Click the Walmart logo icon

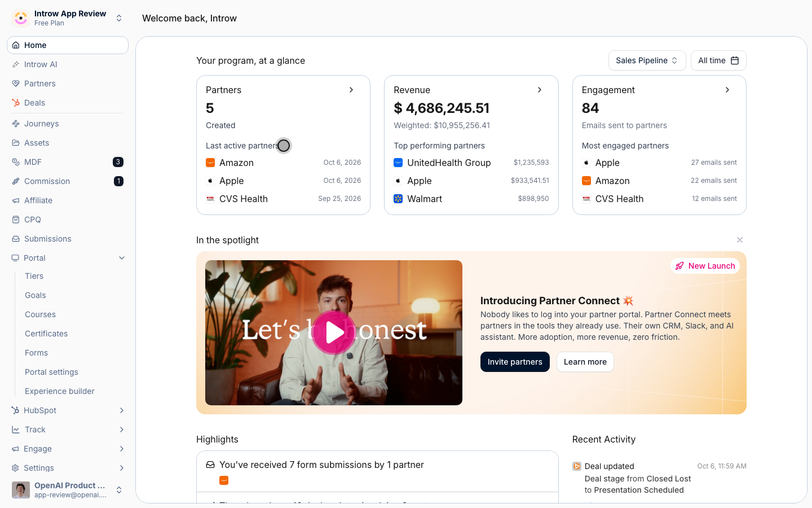coord(398,199)
